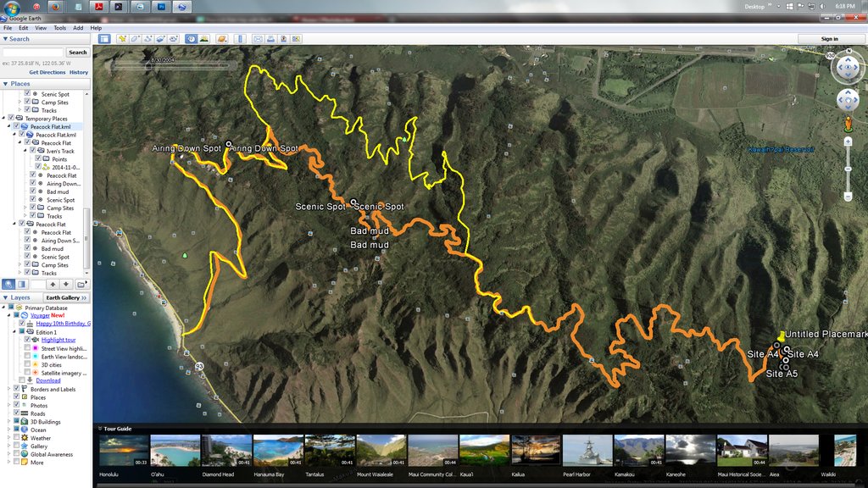Click the Sign in button
The image size is (868, 488).
click(829, 39)
